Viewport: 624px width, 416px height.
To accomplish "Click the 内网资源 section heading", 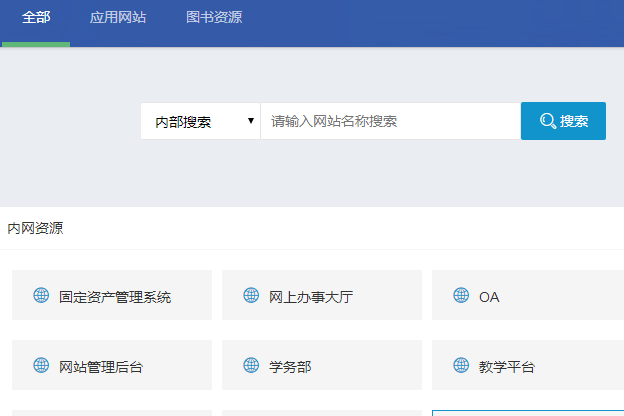I will coord(35,228).
